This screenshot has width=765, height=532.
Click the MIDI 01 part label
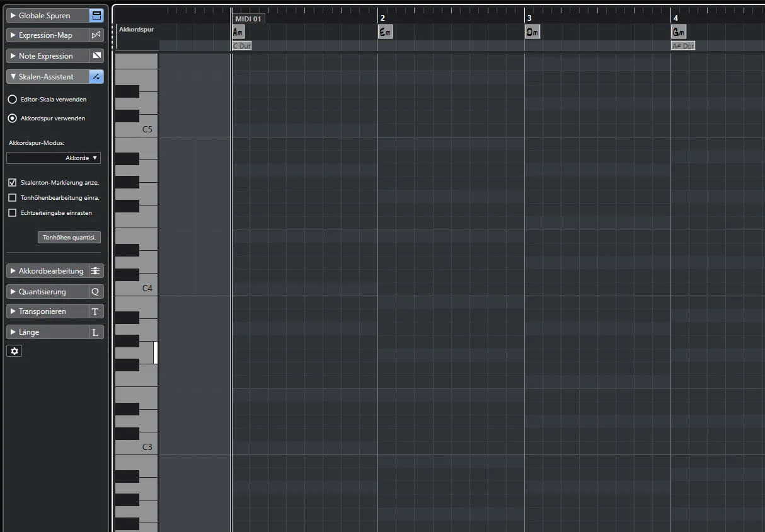248,19
